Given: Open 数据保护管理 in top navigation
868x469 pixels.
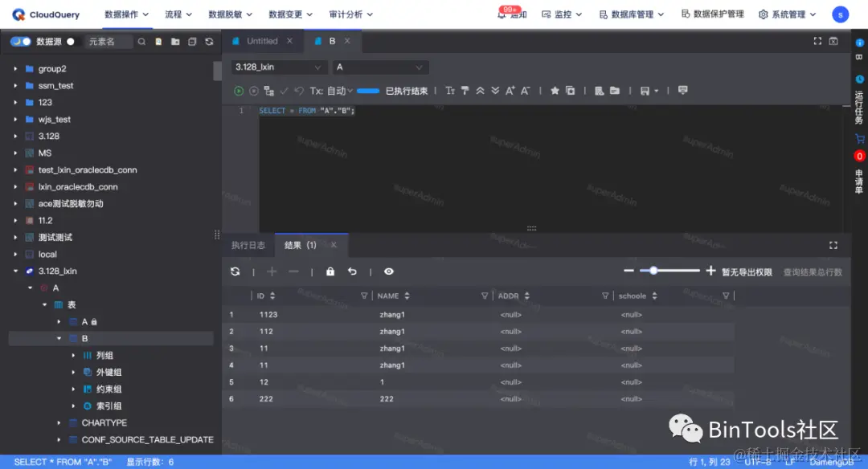Looking at the screenshot, I should [x=712, y=14].
